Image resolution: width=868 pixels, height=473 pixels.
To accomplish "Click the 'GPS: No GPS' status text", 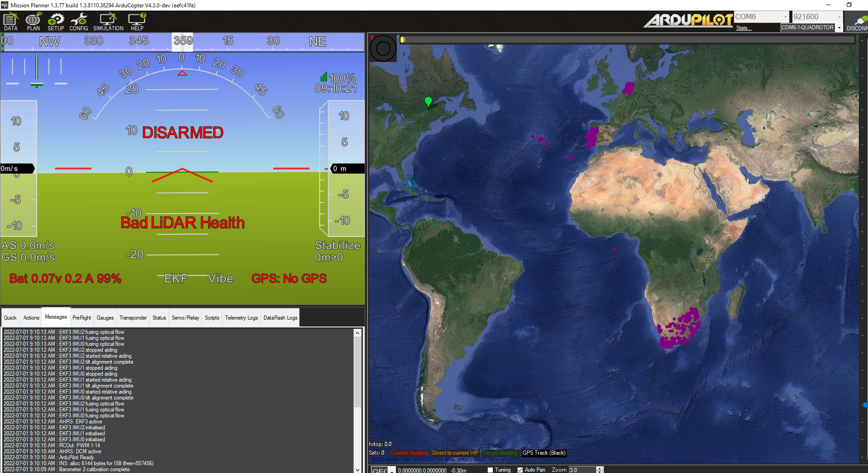I will point(289,278).
